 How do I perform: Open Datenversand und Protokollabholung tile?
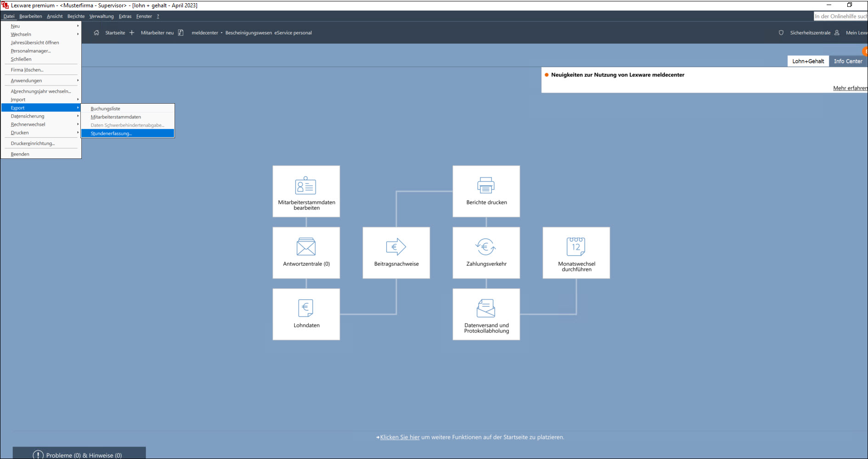(x=486, y=314)
